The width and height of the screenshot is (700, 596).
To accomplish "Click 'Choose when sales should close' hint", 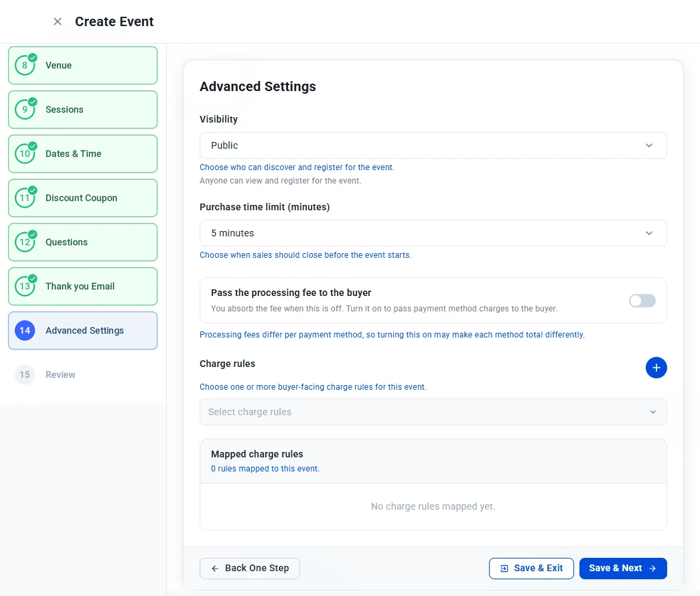I will pyautogui.click(x=305, y=255).
